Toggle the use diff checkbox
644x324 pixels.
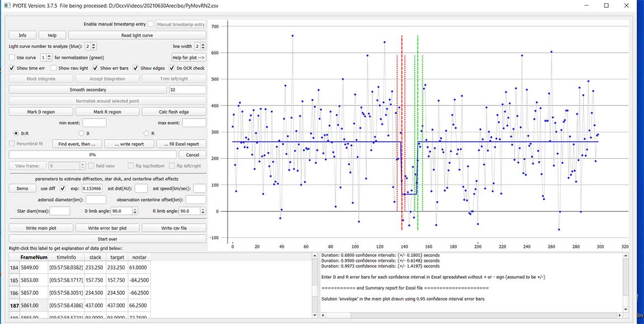[x=63, y=188]
